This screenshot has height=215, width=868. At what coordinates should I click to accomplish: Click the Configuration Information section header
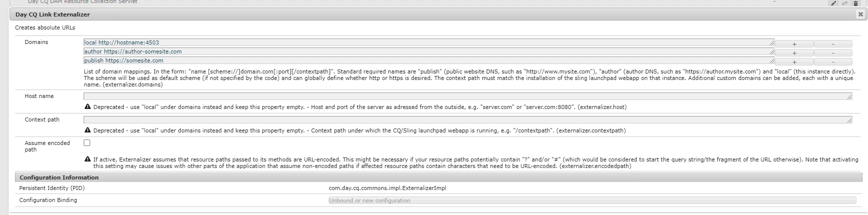coord(438,177)
